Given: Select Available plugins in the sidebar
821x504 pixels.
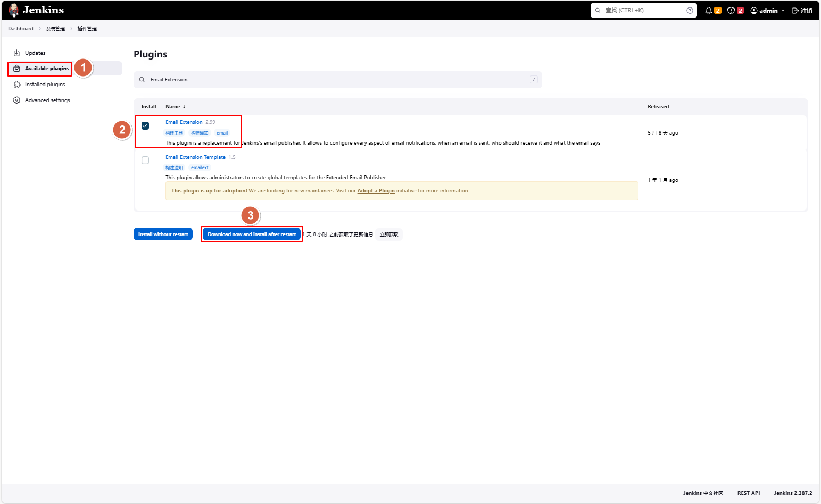Looking at the screenshot, I should tap(65, 69).
